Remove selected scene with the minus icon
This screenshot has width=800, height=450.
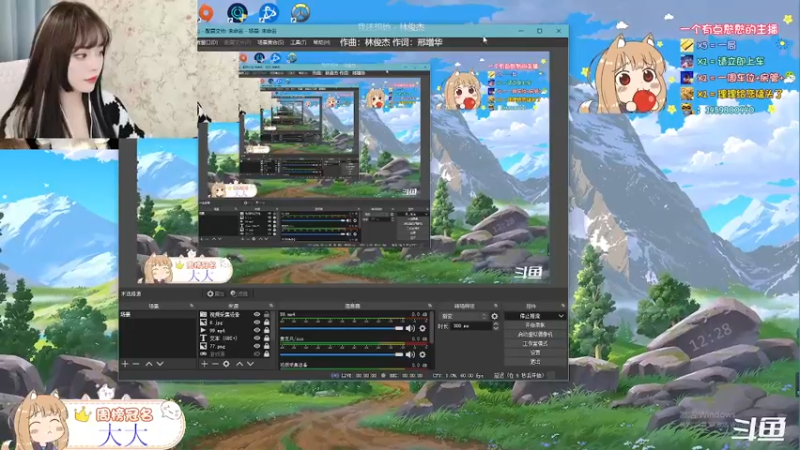click(x=136, y=364)
